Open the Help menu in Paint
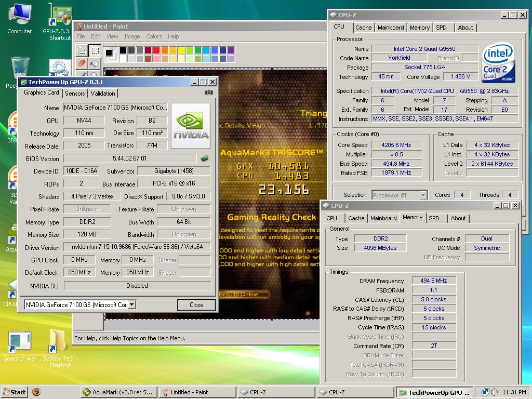Screen dimensions: 532x399 pos(173,36)
